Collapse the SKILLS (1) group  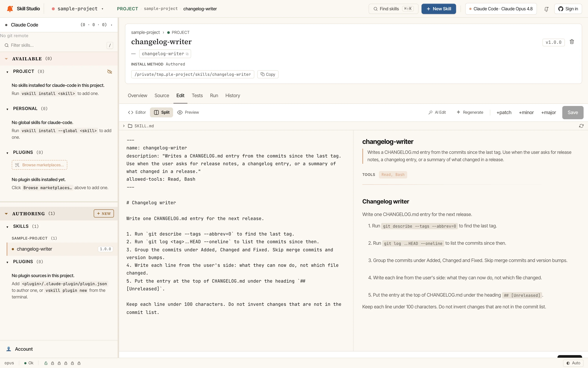click(x=7, y=227)
